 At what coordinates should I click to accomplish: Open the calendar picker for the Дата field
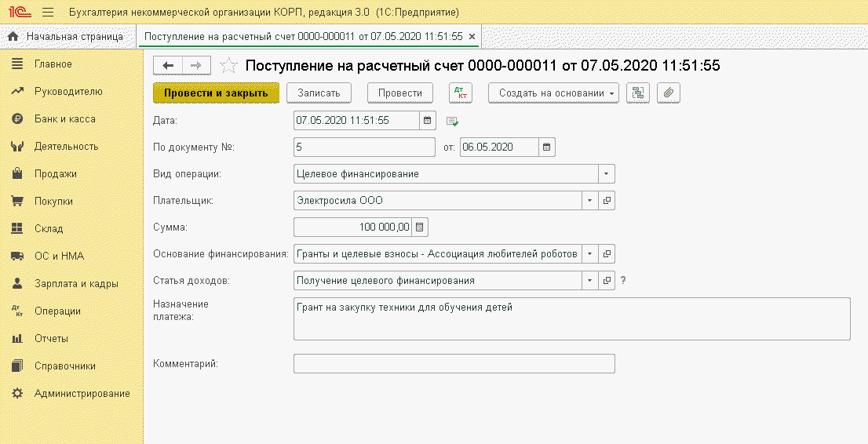(x=428, y=120)
